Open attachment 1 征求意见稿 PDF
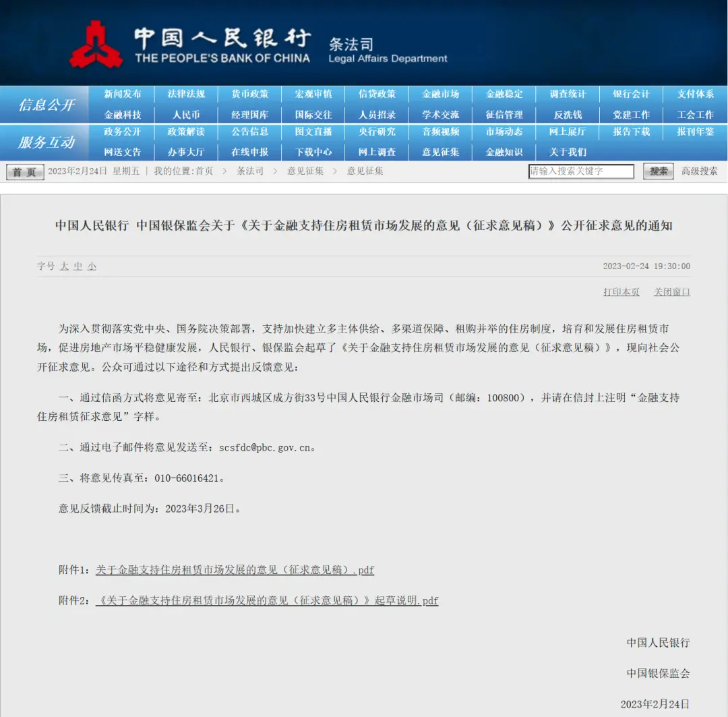This screenshot has height=717, width=728. click(x=235, y=570)
